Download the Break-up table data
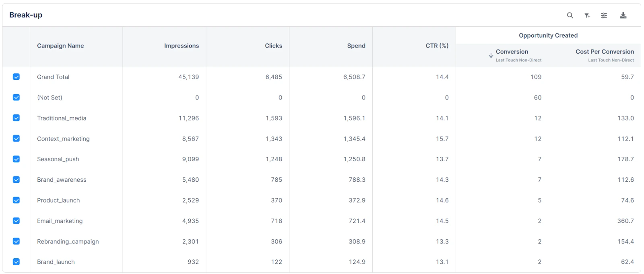Image resolution: width=644 pixels, height=274 pixels. [x=623, y=15]
